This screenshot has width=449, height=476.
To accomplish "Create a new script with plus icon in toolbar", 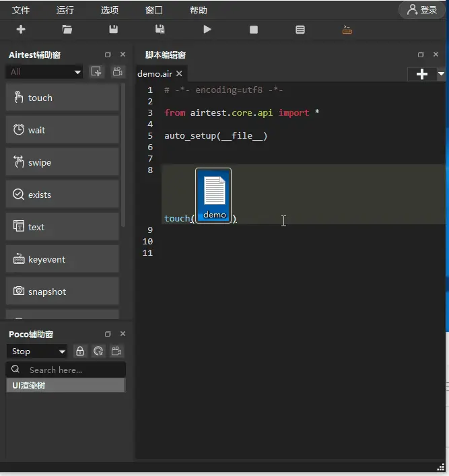I will (x=21, y=30).
